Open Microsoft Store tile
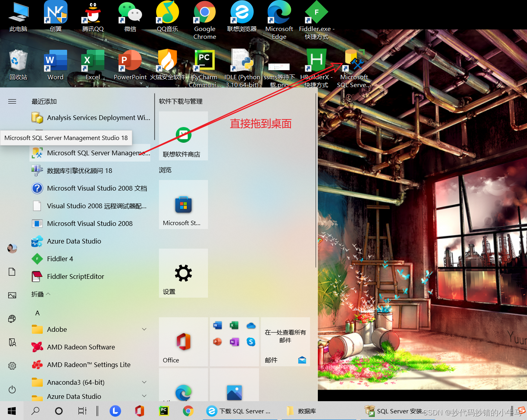The height and width of the screenshot is (420, 527). [x=183, y=204]
